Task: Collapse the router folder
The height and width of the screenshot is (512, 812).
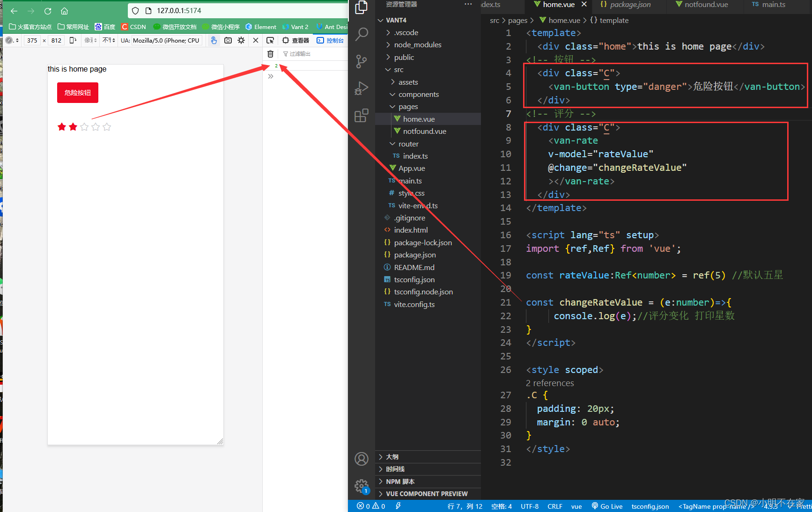Action: click(x=428, y=144)
